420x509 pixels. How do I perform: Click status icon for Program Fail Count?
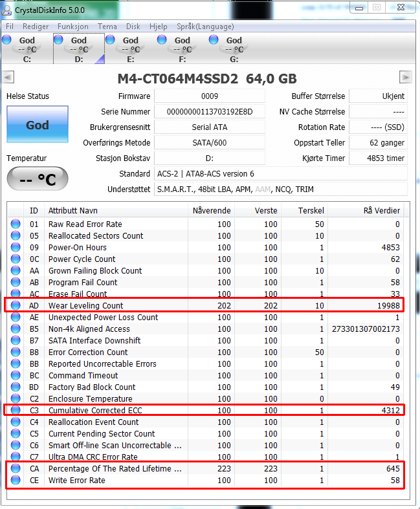16,282
